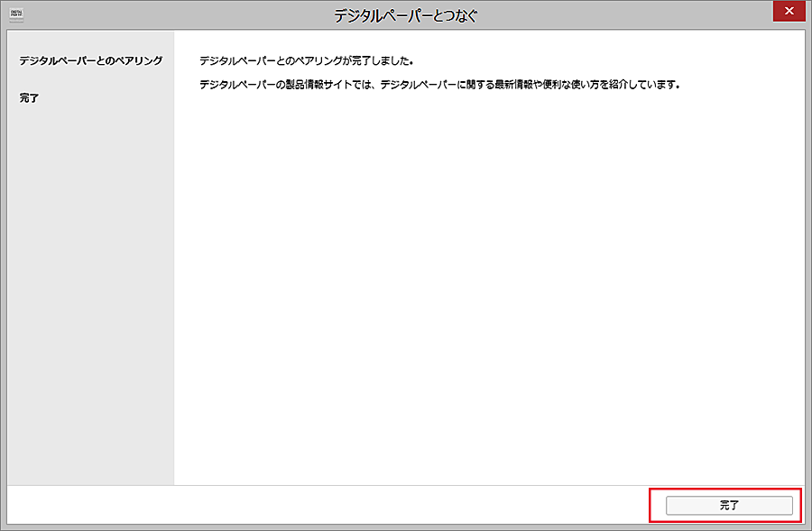The width and height of the screenshot is (812, 531).
Task: Click the Digital Paper app icon in title bar
Action: click(15, 15)
